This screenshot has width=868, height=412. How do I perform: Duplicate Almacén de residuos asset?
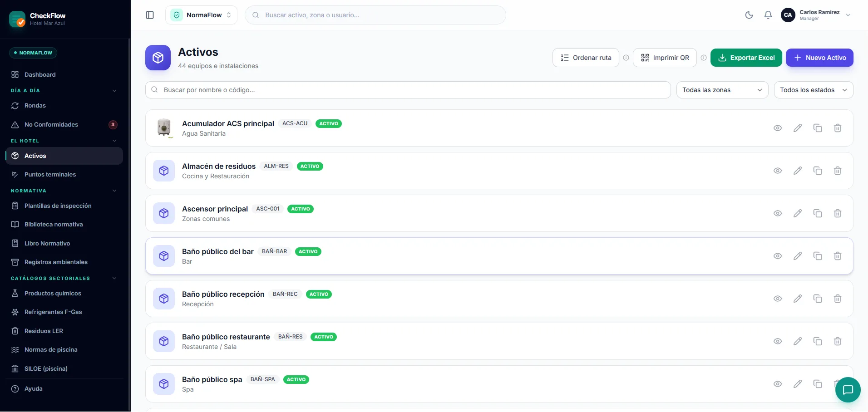click(x=818, y=171)
